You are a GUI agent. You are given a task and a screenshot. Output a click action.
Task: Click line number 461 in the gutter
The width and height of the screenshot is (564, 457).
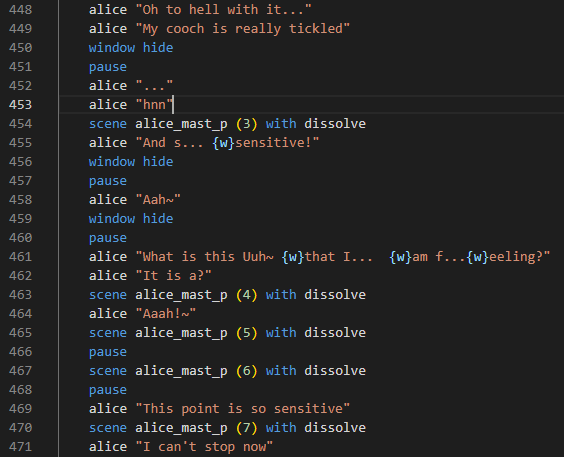coord(21,257)
